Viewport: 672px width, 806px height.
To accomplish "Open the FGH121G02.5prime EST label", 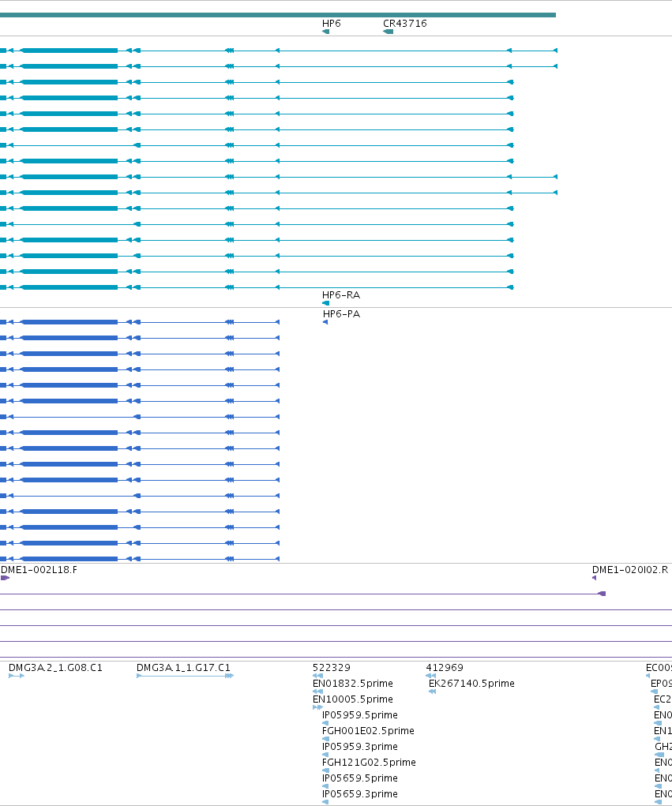I will 369,763.
